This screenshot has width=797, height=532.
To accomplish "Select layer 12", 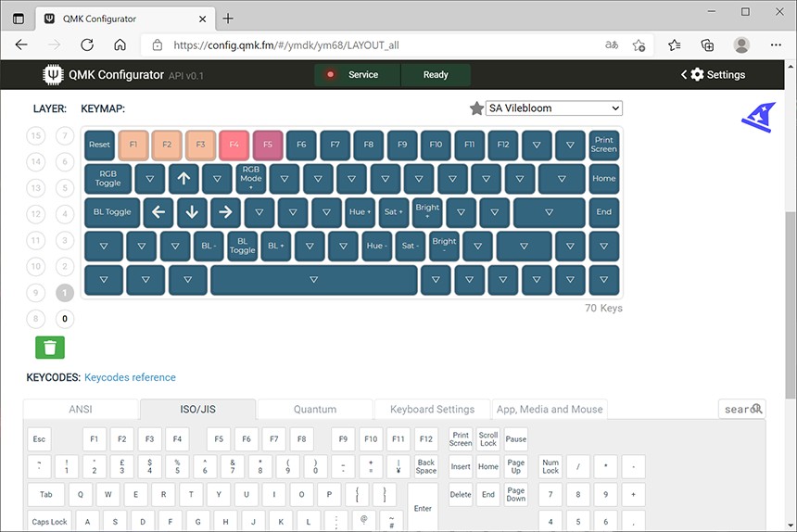I will (35, 214).
